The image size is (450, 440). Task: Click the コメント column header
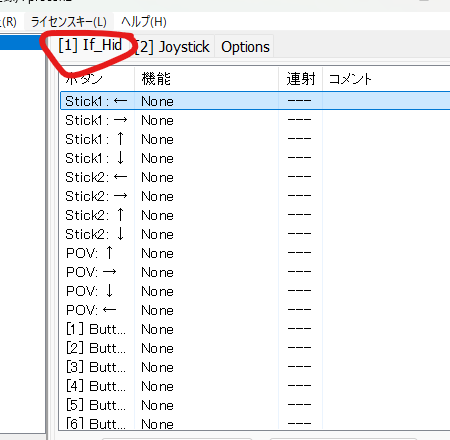386,79
